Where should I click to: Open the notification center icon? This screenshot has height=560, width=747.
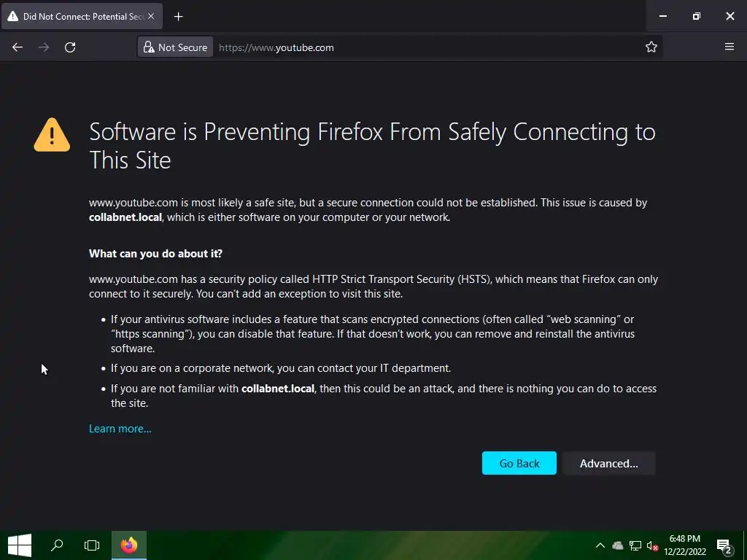[724, 546]
